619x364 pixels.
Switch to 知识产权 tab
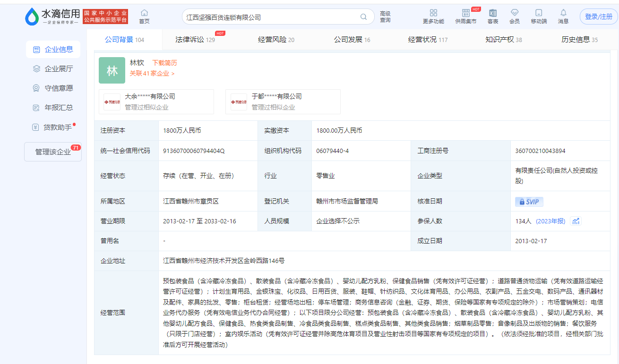pyautogui.click(x=504, y=40)
